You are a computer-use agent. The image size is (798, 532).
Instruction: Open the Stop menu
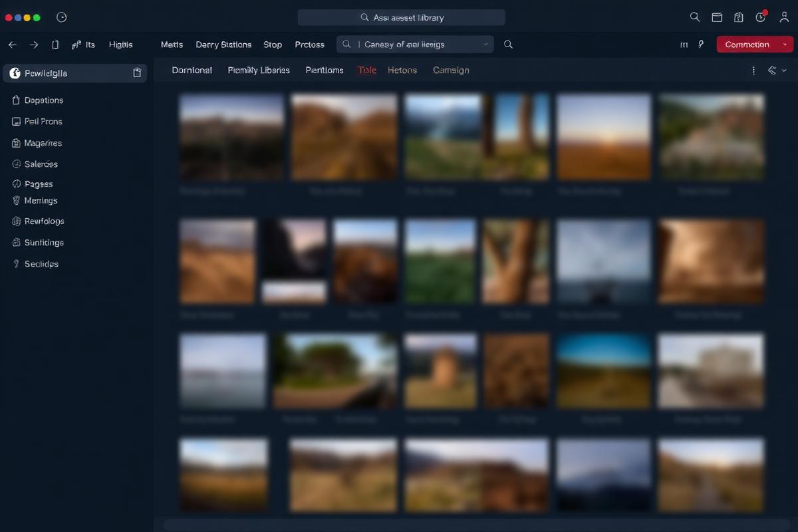tap(273, 45)
